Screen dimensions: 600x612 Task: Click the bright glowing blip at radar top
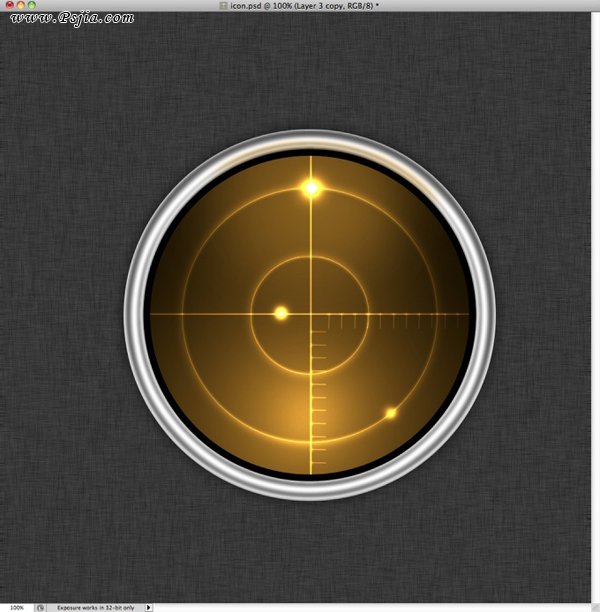[x=311, y=187]
